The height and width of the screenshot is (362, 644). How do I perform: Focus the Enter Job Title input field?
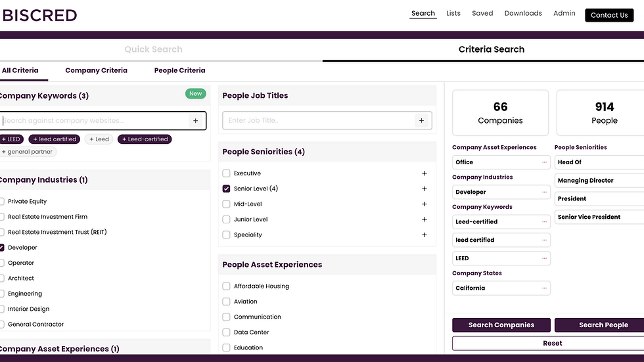tap(319, 121)
